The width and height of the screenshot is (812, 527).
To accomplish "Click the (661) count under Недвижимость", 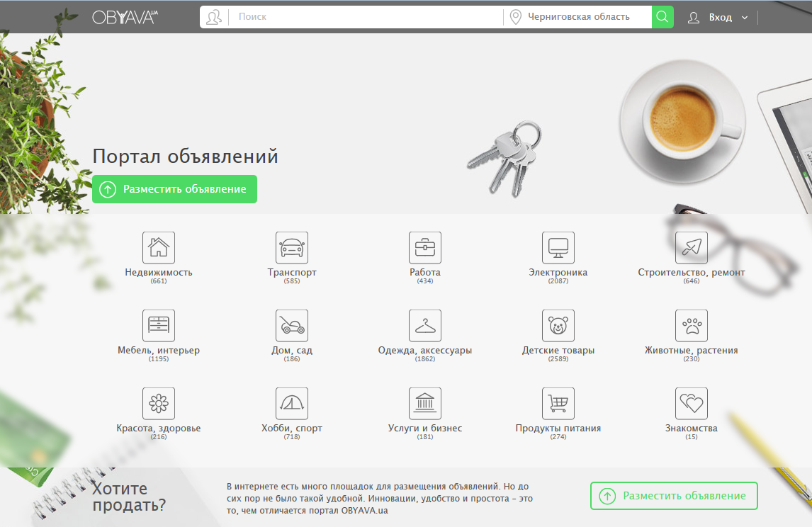I will click(x=159, y=281).
